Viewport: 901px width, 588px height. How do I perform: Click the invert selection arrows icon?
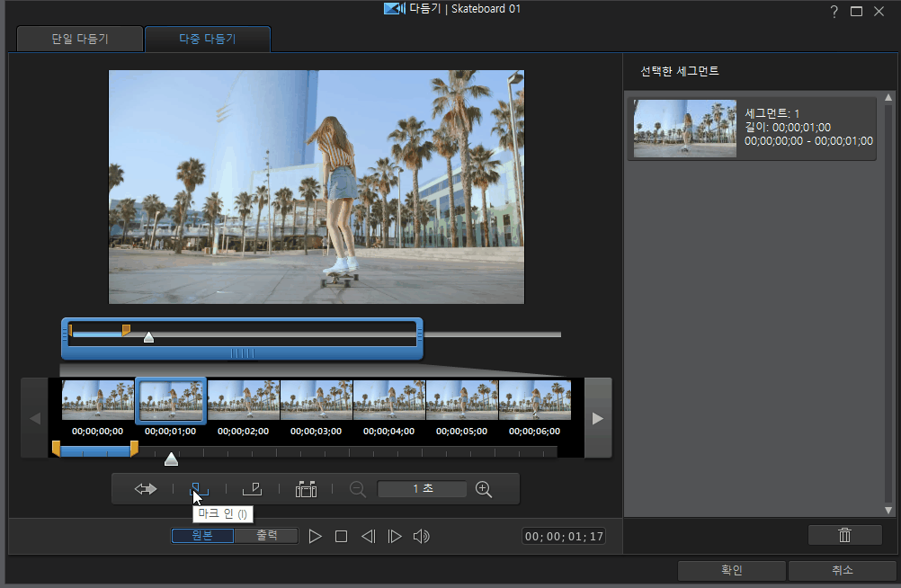(146, 489)
